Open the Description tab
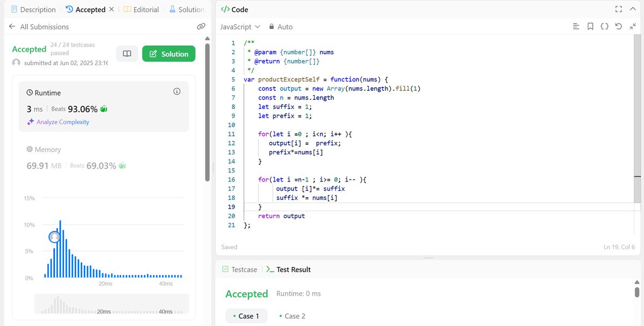 pyautogui.click(x=34, y=10)
